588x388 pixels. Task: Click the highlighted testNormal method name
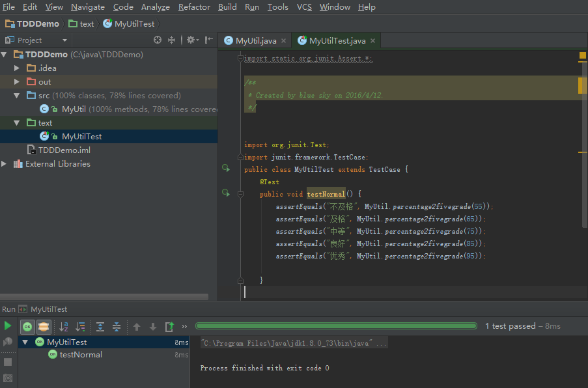coord(326,194)
